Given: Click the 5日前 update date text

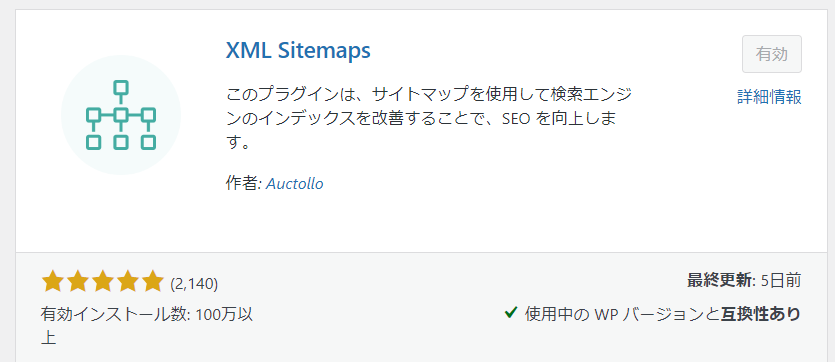Looking at the screenshot, I should click(x=781, y=280).
